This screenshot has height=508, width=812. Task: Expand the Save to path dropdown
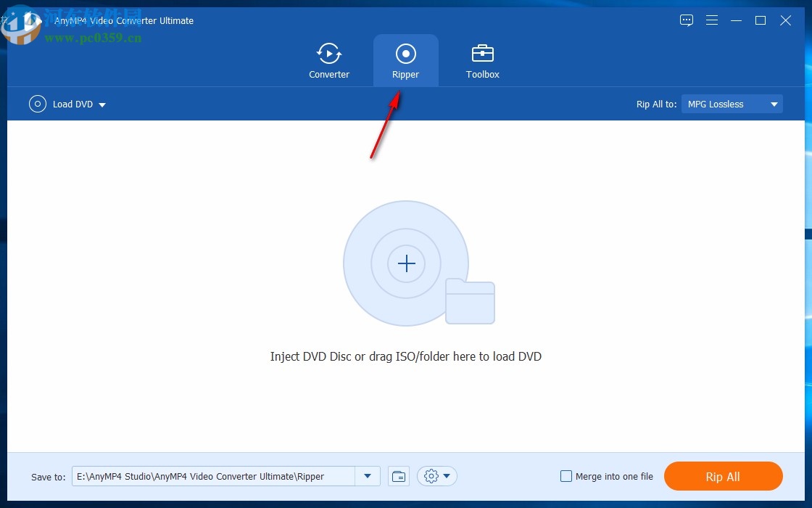(x=368, y=476)
